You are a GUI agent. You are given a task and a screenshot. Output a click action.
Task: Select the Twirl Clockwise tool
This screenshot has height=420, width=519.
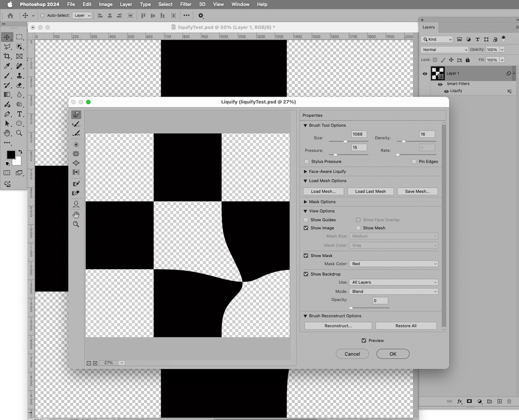[76, 144]
